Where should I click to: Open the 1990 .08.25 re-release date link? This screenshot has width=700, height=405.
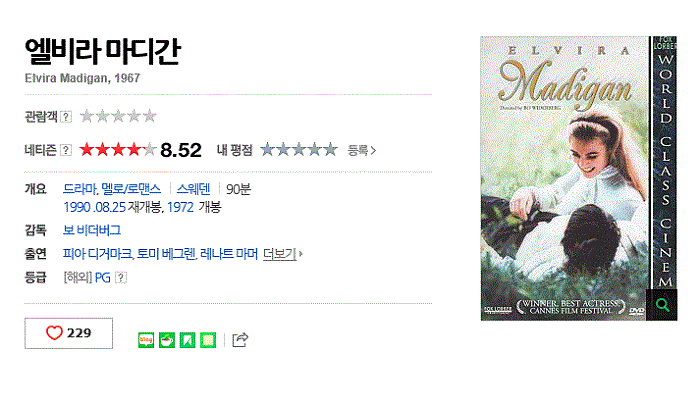click(95, 207)
